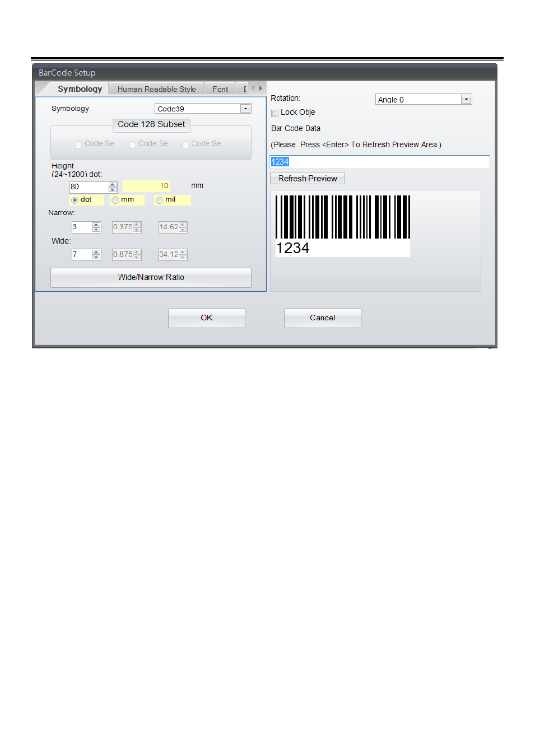
Task: Decrease Narrow value 3 with down arrow
Action: 96,230
